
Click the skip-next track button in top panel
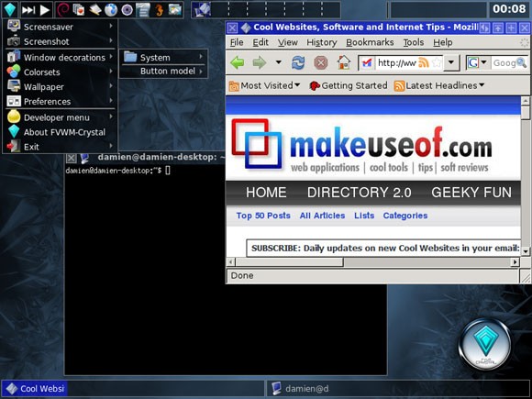[28, 10]
